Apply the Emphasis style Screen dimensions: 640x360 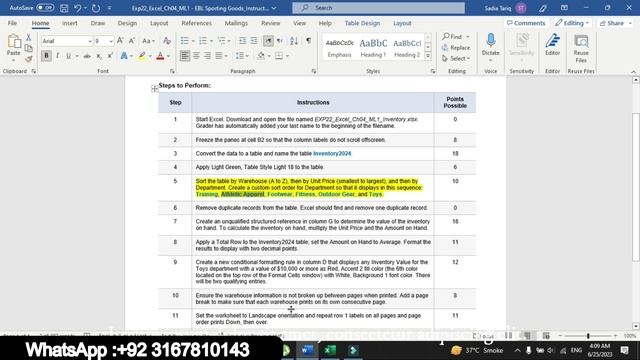(340, 47)
